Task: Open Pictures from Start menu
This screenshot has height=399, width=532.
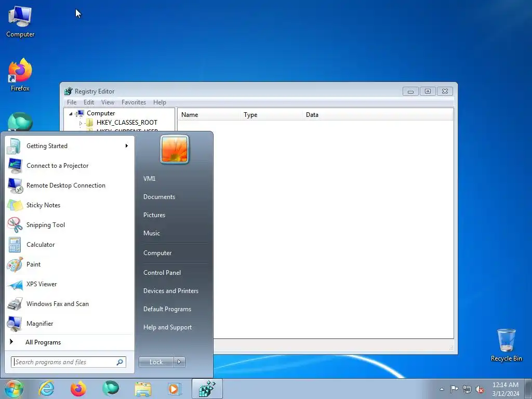Action: click(154, 215)
